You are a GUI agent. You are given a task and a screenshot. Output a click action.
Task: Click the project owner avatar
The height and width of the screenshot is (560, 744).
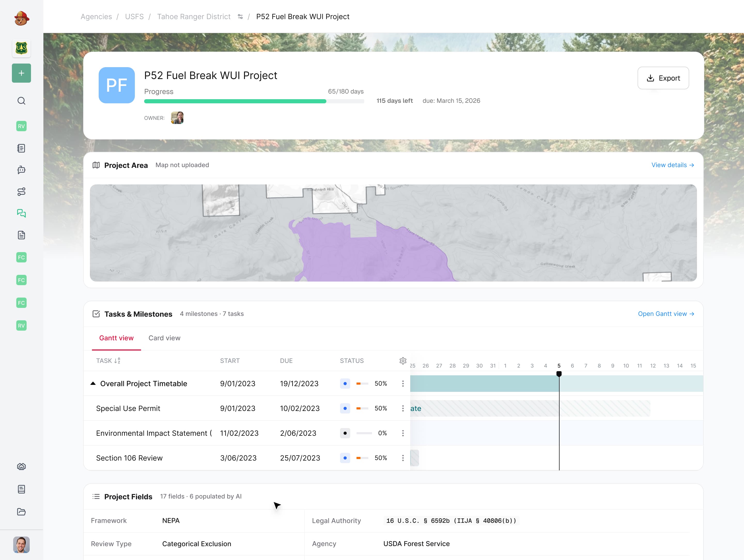coord(177,118)
